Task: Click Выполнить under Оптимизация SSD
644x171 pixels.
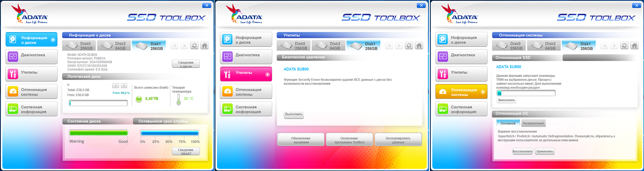Action: tap(507, 100)
